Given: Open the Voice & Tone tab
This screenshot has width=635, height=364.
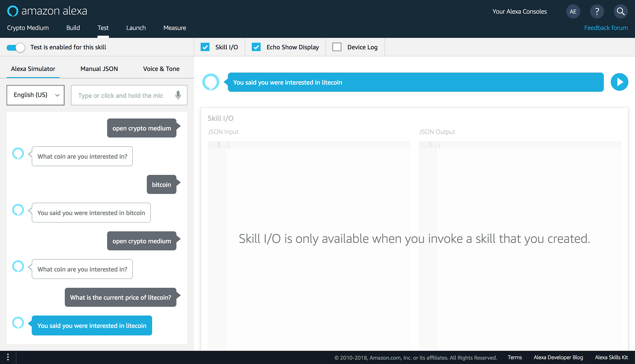Looking at the screenshot, I should 161,69.
